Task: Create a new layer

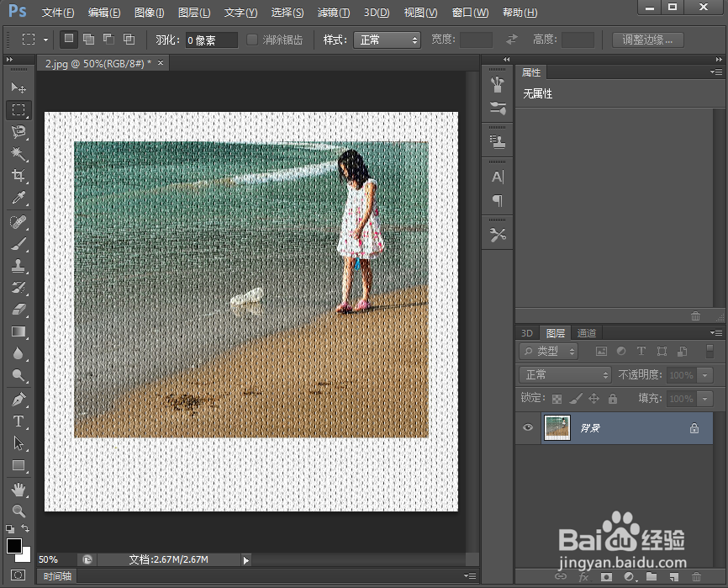Action: tap(674, 577)
